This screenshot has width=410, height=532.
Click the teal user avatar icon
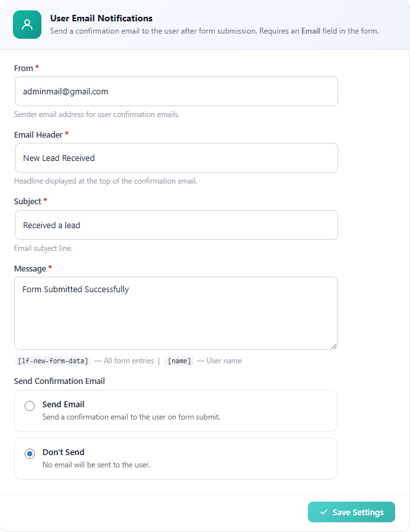[x=27, y=25]
